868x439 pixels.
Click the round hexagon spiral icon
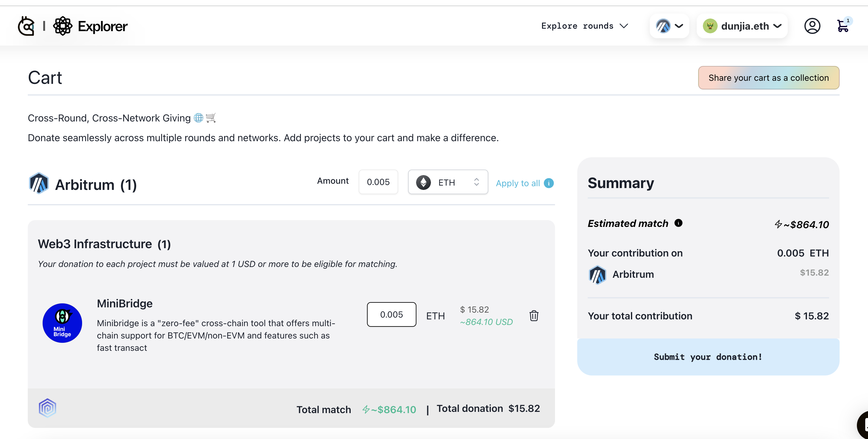coord(48,408)
